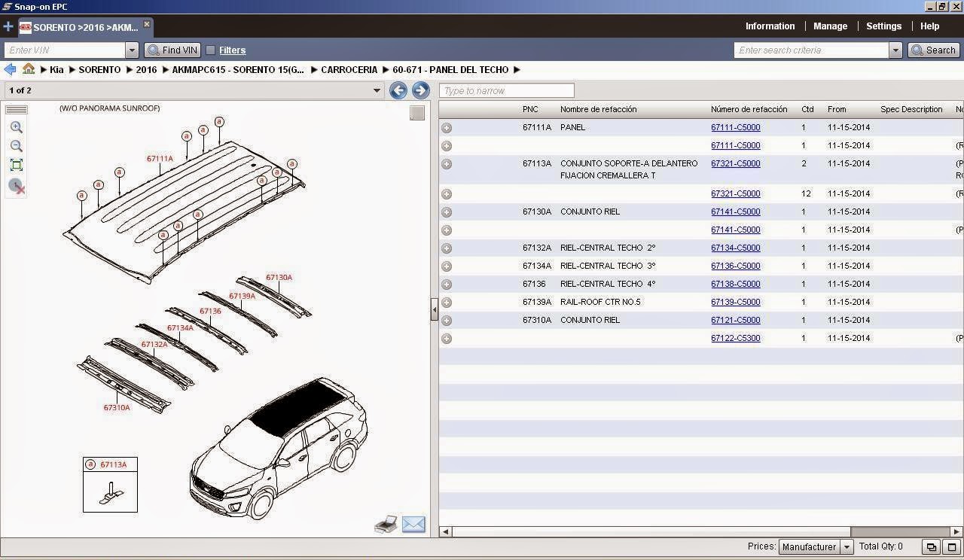
Task: Click the Find VIN button
Action: click(x=172, y=50)
